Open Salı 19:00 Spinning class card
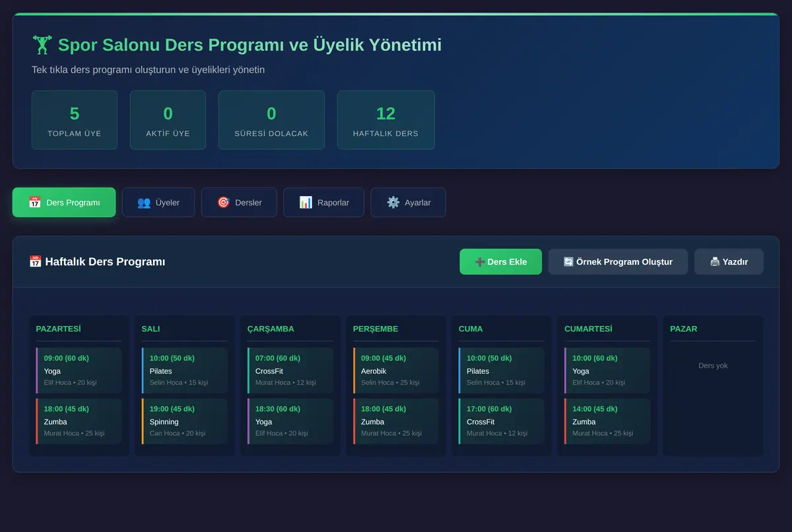 tap(184, 421)
